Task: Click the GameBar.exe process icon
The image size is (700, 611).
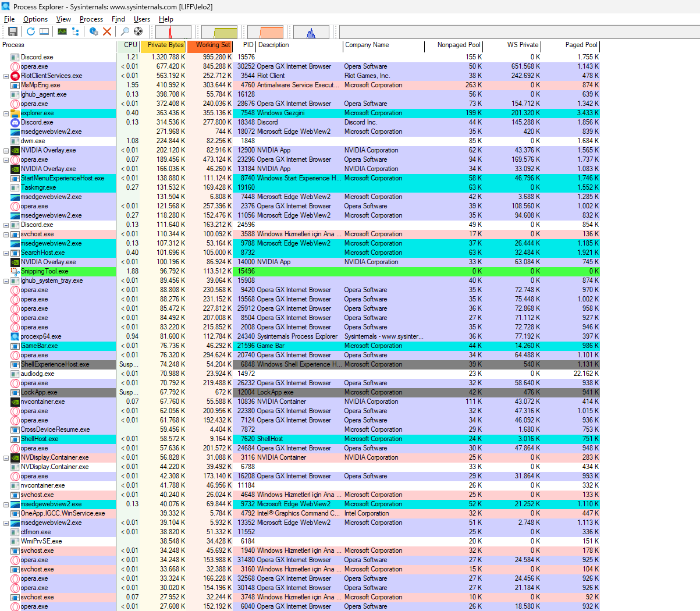Action: [15, 346]
